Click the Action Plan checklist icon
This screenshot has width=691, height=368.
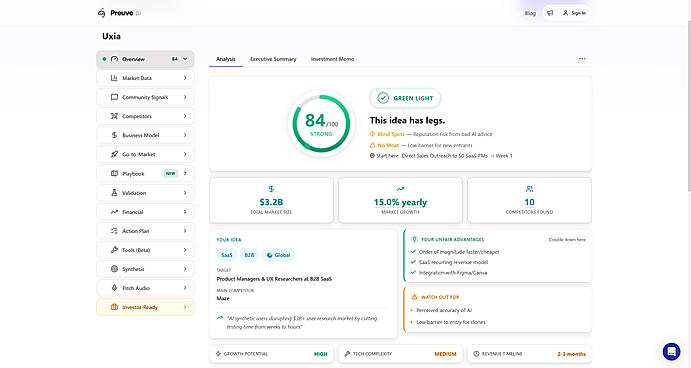pos(114,230)
